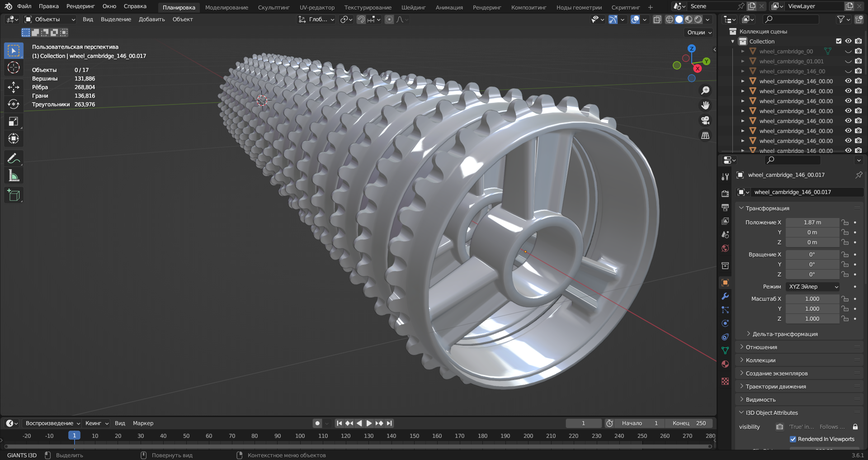This screenshot has height=460, width=868.
Task: Switch perspective/orthographic with grid icon
Action: pos(705,135)
